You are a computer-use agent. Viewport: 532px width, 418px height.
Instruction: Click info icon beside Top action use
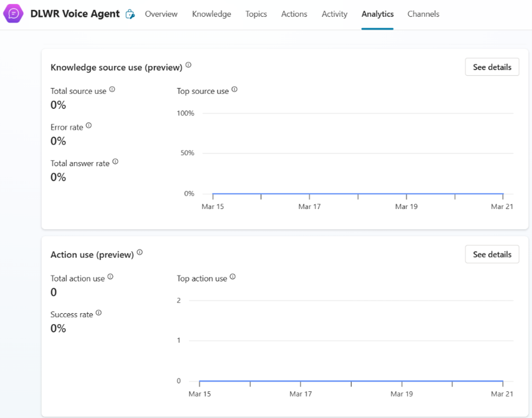point(233,277)
